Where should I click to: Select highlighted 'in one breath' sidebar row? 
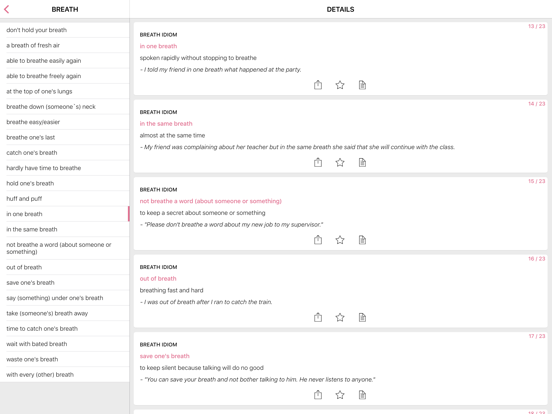pyautogui.click(x=65, y=214)
